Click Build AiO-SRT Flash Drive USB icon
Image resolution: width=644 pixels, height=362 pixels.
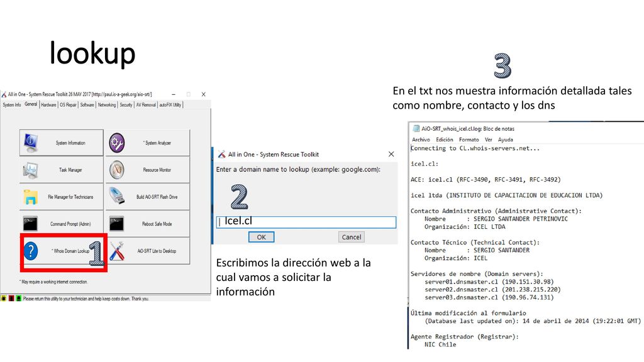click(x=117, y=196)
